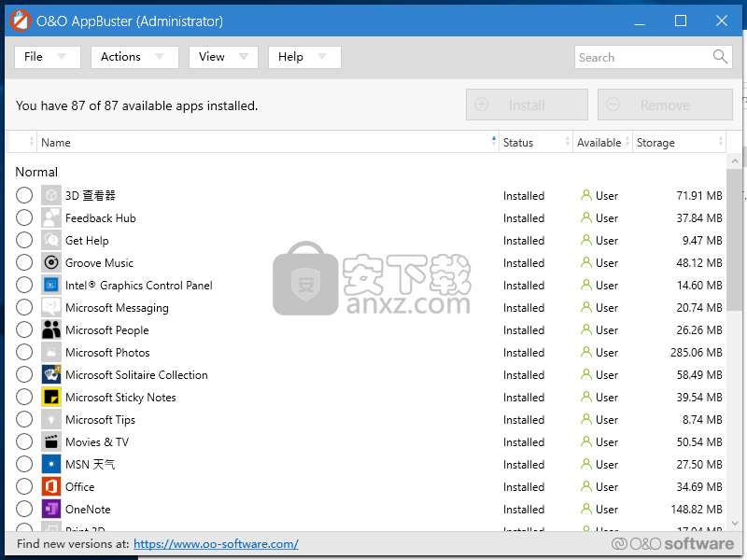Click the Install button
The width and height of the screenshot is (747, 560).
(x=527, y=105)
